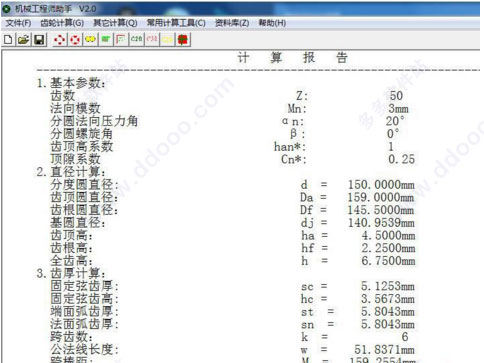Open the 常用计算工具(C) menu
Screen dimensions: 484x363
(x=176, y=23)
